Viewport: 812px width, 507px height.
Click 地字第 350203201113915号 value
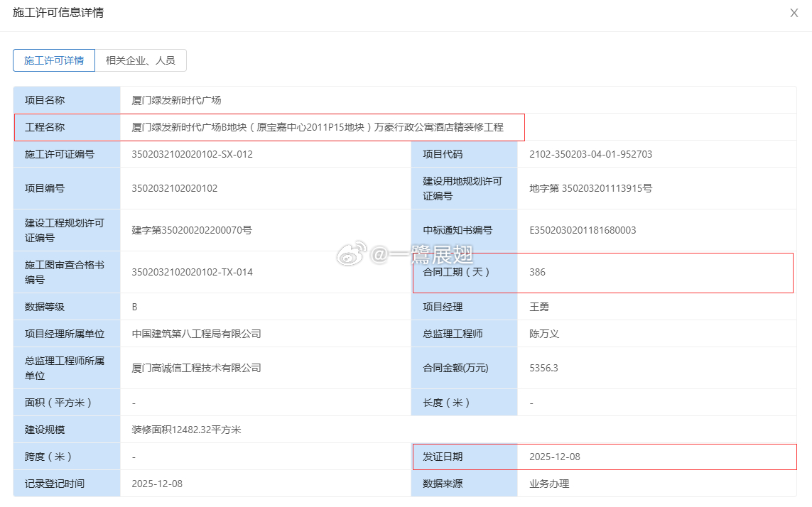point(590,188)
